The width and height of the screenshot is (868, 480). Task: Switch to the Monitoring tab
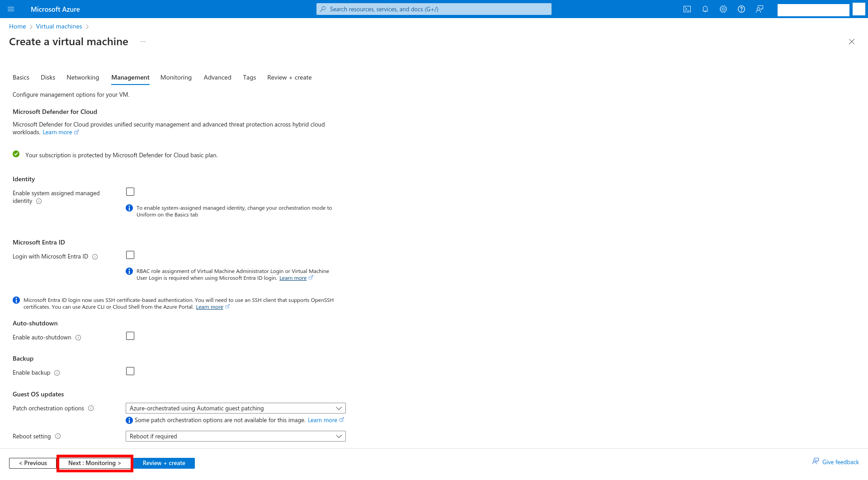point(176,77)
